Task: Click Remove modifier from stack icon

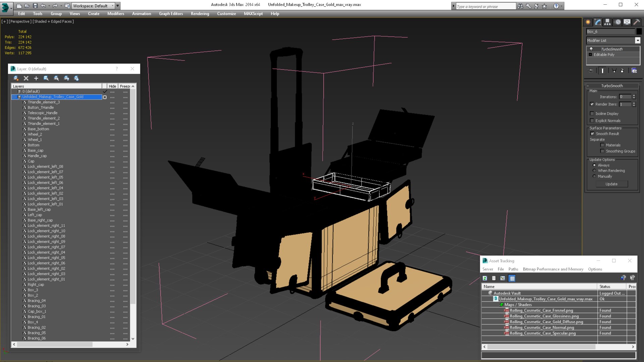Action: click(x=622, y=71)
